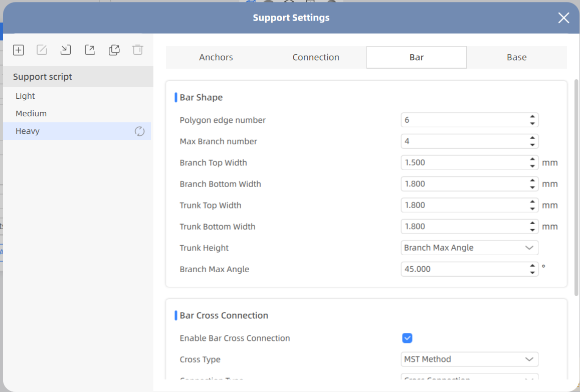
Task: Choose the Medium support script
Action: point(31,113)
